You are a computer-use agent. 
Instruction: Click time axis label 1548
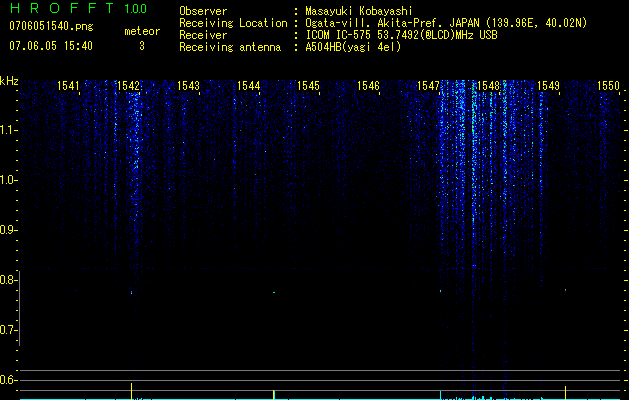[488, 86]
